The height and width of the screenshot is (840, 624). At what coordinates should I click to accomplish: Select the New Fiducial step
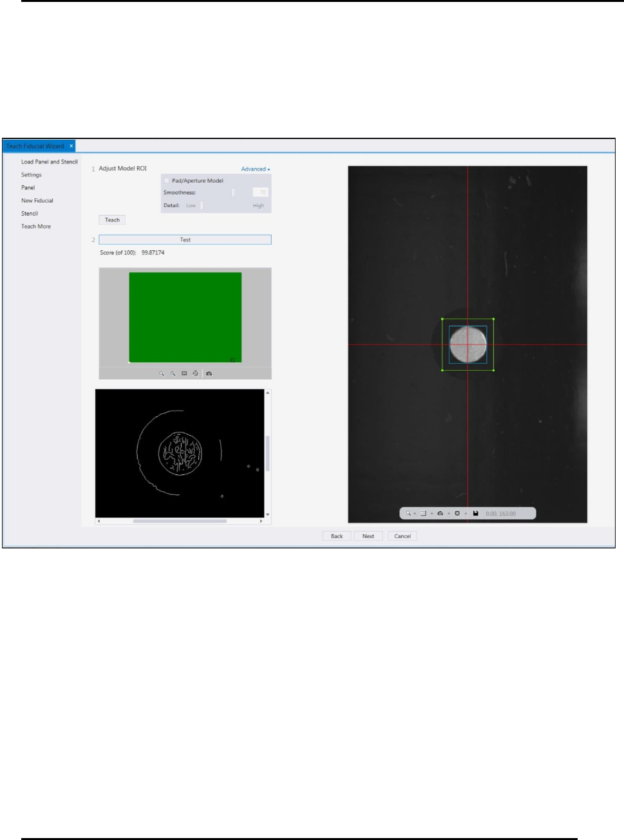coord(37,201)
